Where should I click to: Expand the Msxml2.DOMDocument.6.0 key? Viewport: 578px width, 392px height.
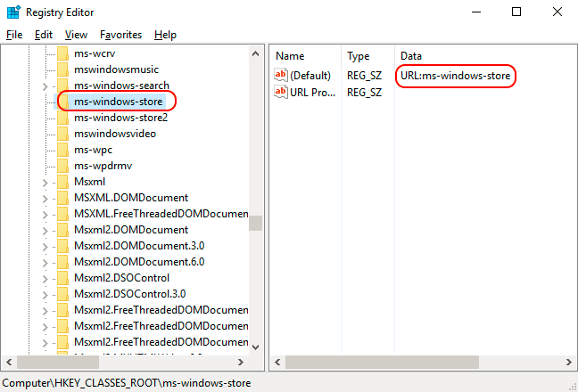point(45,263)
